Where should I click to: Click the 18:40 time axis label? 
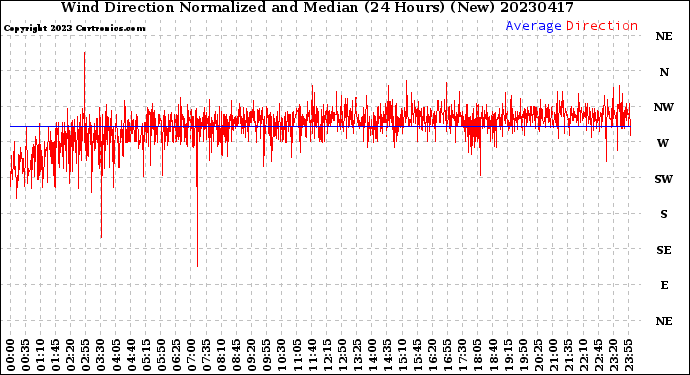(x=493, y=355)
